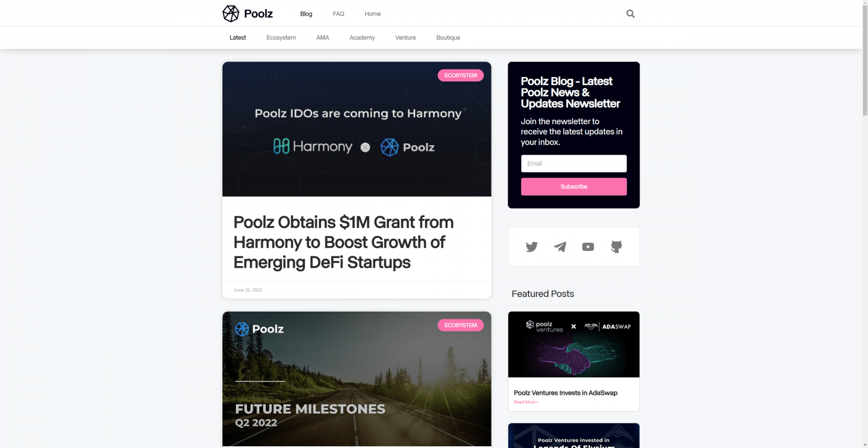Open the Boutique category tab
Viewport: 868px width, 448px height.
448,37
